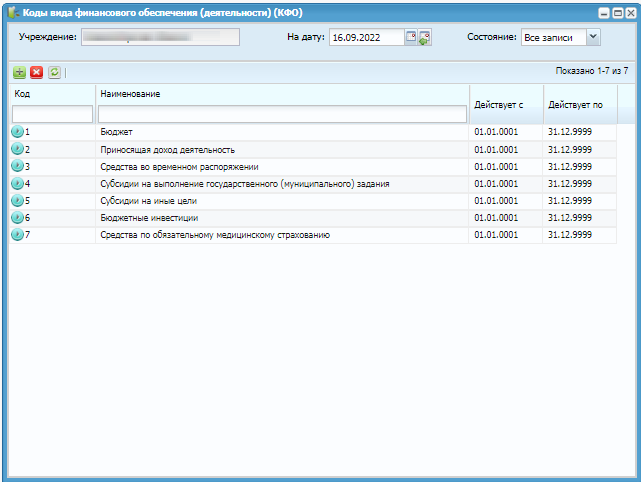Click the status icon of row code 7
641x482 pixels.
click(x=17, y=235)
